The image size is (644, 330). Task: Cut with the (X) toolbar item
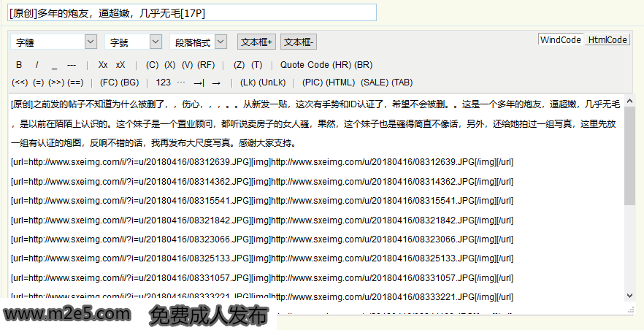pyautogui.click(x=169, y=65)
